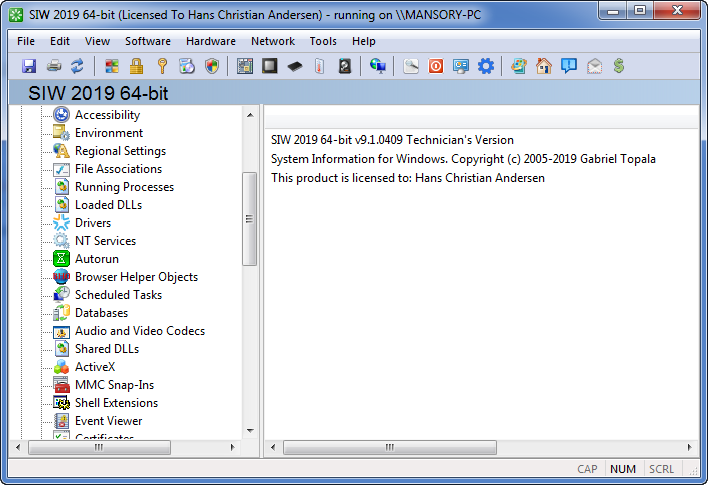
Task: Click the blue gear settings icon
Action: coord(486,66)
